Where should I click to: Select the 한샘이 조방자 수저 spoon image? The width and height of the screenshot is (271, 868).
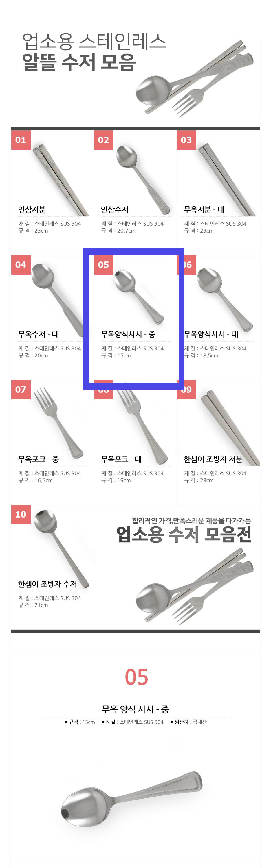tap(61, 546)
